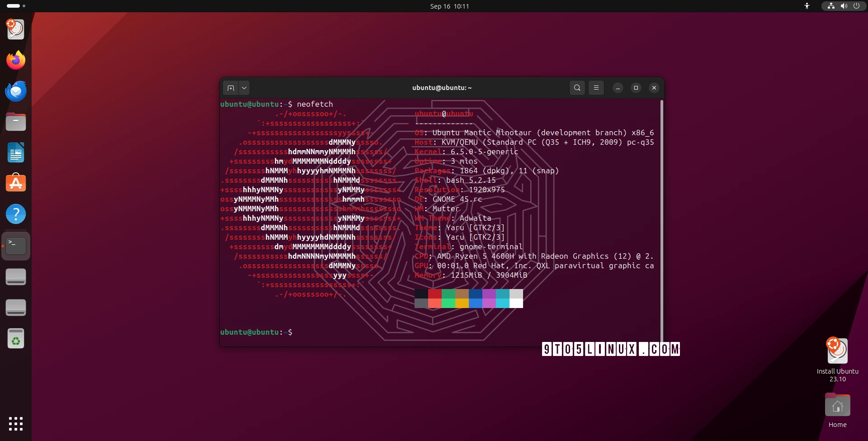
Task: Launch Ubuntu App Center
Action: pyautogui.click(x=16, y=183)
